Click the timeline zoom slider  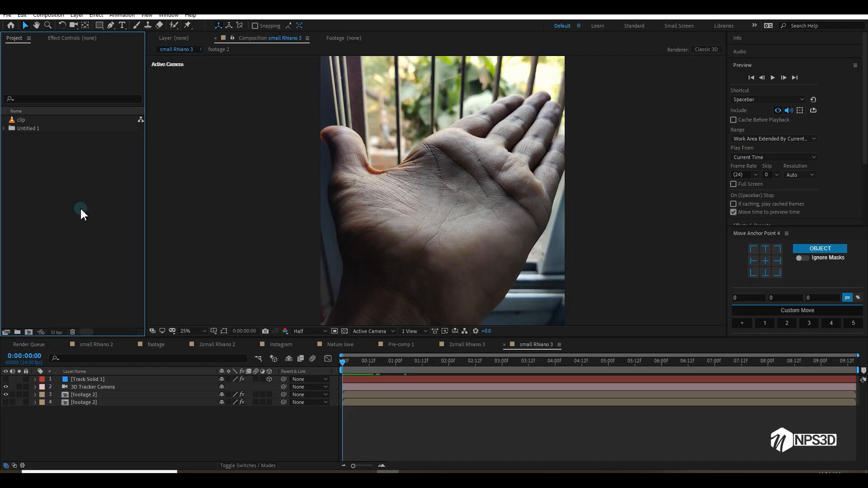point(353,466)
